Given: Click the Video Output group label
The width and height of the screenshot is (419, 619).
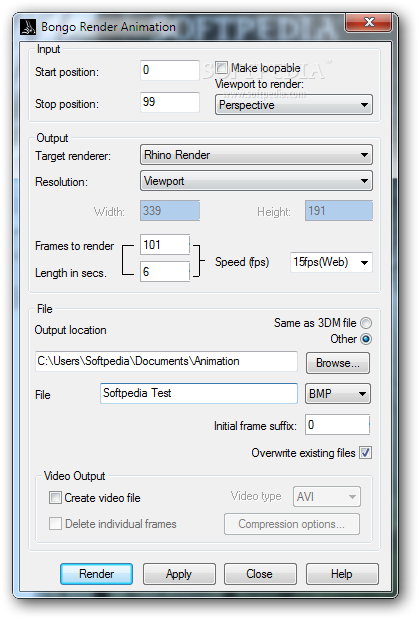Looking at the screenshot, I should click(x=74, y=476).
